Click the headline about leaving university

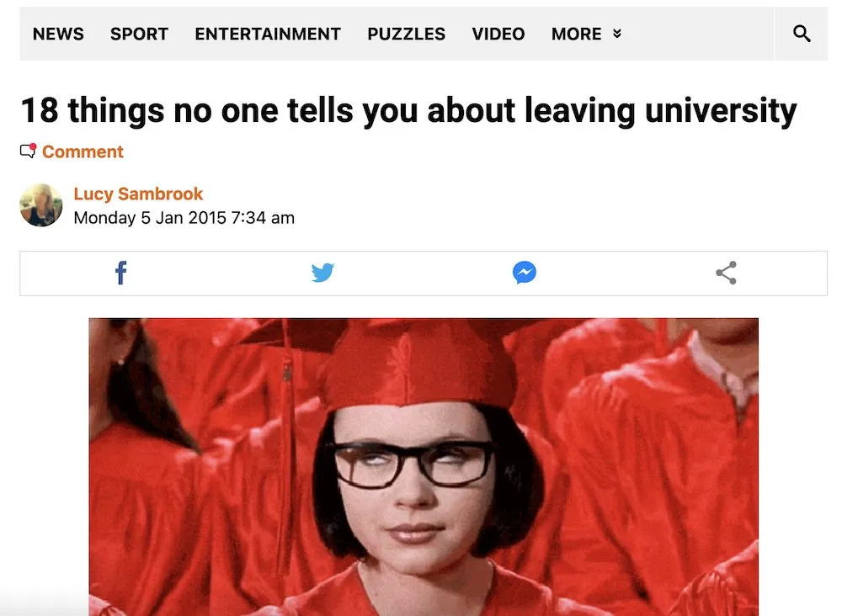coord(408,110)
